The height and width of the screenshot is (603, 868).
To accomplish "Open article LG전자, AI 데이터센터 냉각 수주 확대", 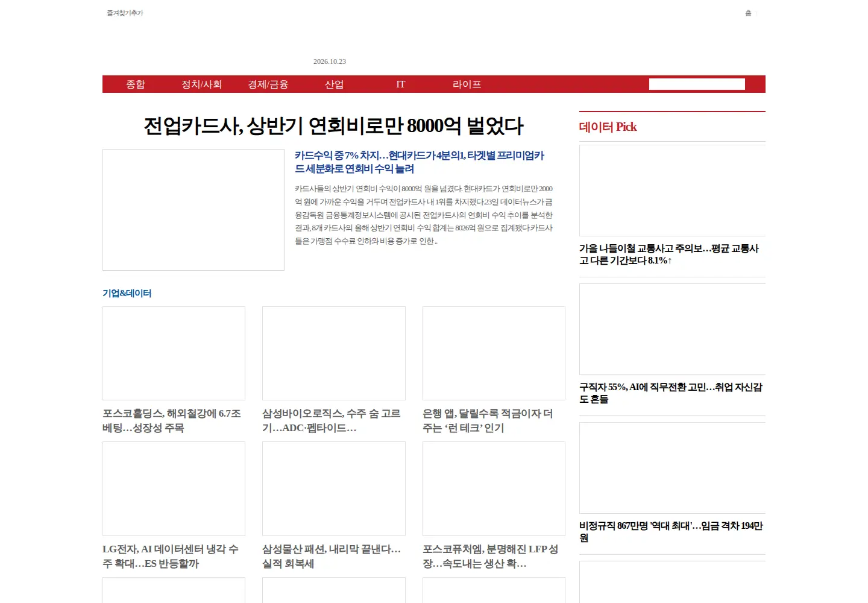I will click(x=171, y=557).
